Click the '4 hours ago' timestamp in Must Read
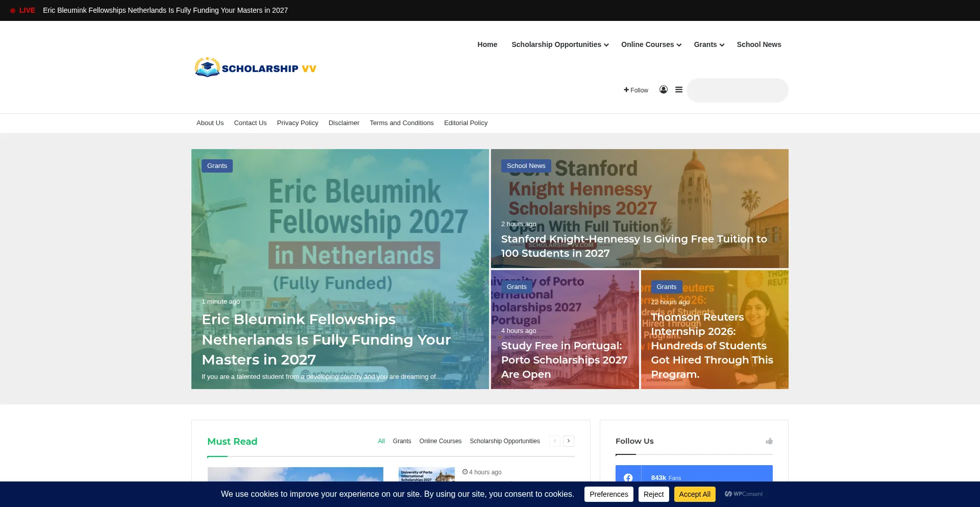This screenshot has width=980, height=507. coord(482,472)
